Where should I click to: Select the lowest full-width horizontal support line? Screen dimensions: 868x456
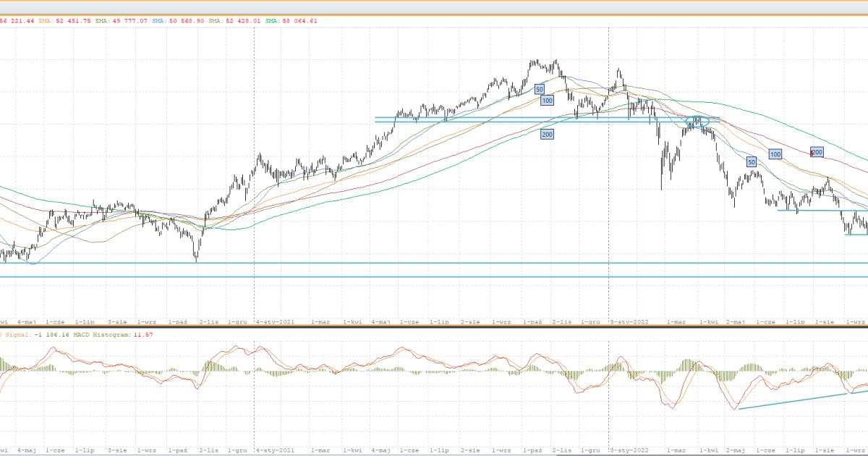[x=434, y=276]
